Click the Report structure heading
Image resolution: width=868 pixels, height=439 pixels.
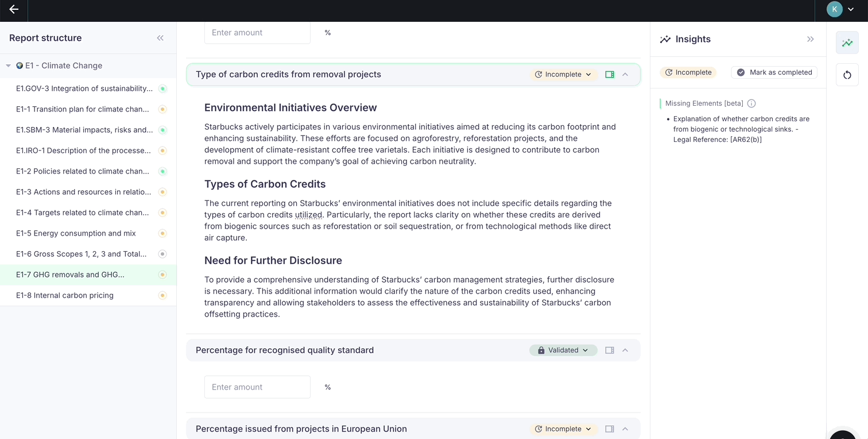45,38
